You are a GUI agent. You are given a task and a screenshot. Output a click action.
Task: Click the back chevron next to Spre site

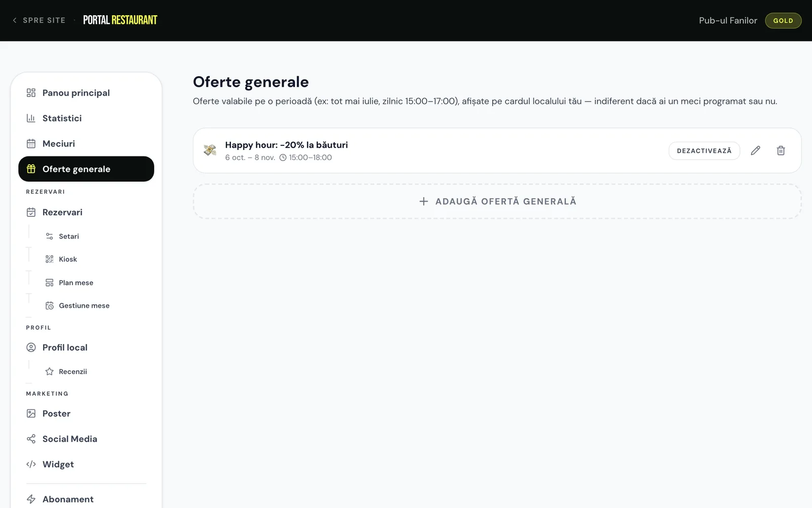pos(15,20)
